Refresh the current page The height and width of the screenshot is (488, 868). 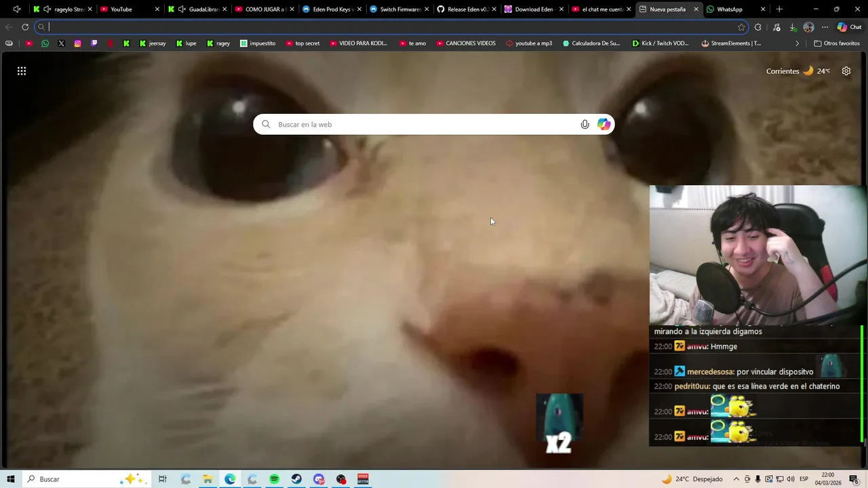coord(25,27)
